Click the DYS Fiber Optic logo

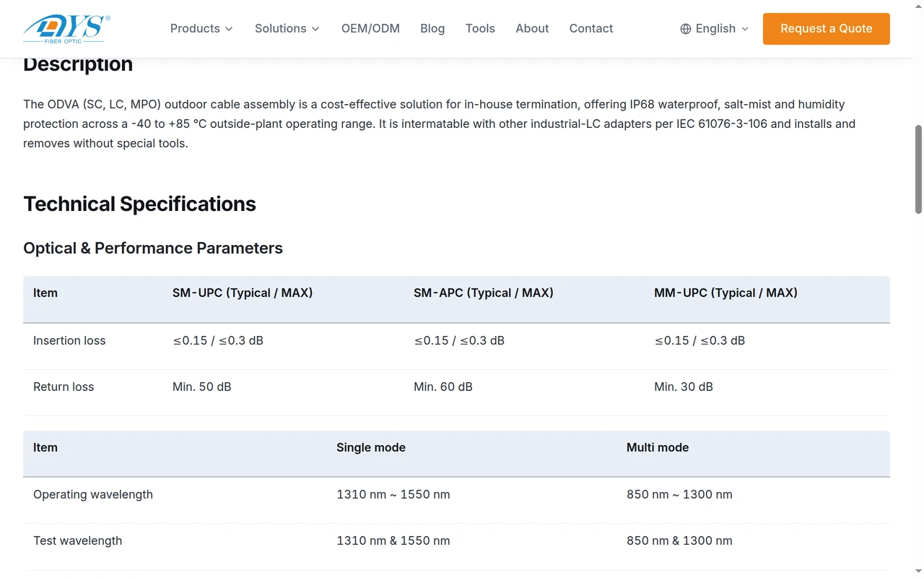67,29
